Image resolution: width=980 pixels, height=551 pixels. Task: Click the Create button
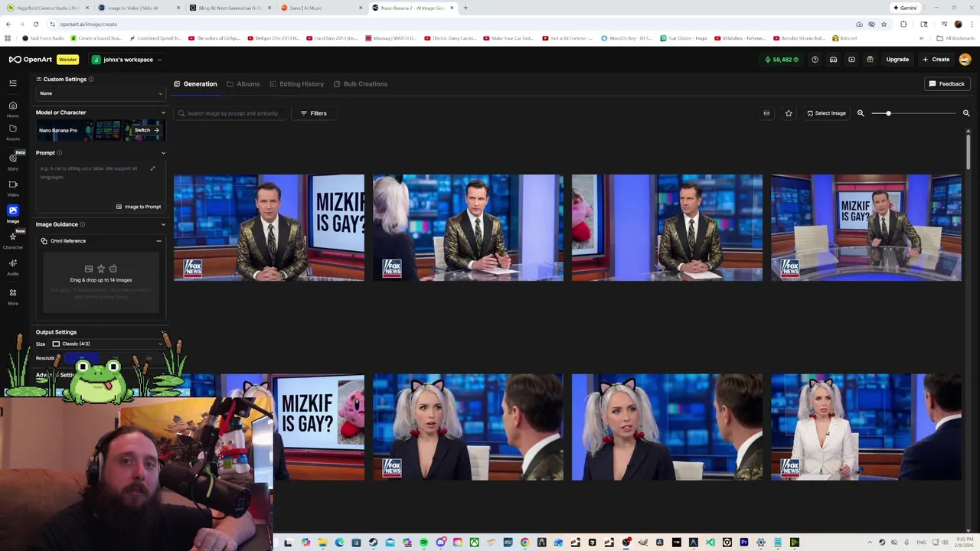point(936,60)
